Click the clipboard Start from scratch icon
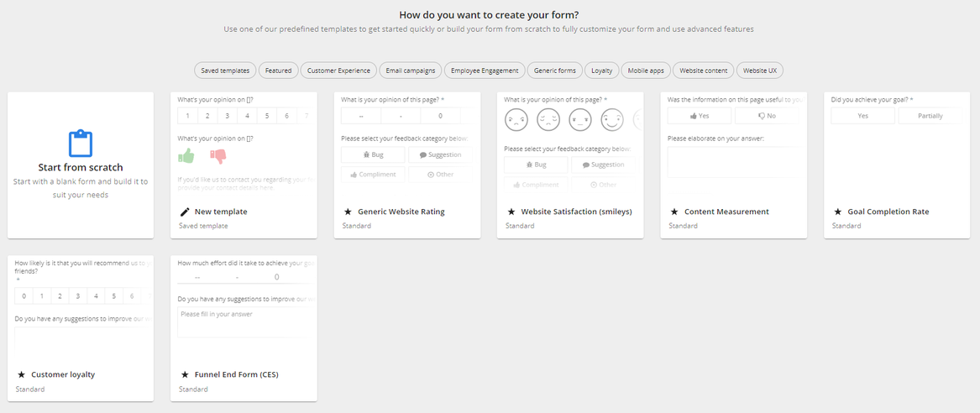Image resolution: width=980 pixels, height=413 pixels. 81,143
